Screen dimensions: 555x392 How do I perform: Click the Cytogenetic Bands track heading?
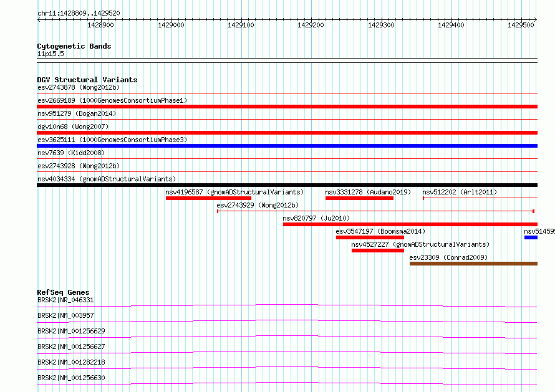click(74, 46)
